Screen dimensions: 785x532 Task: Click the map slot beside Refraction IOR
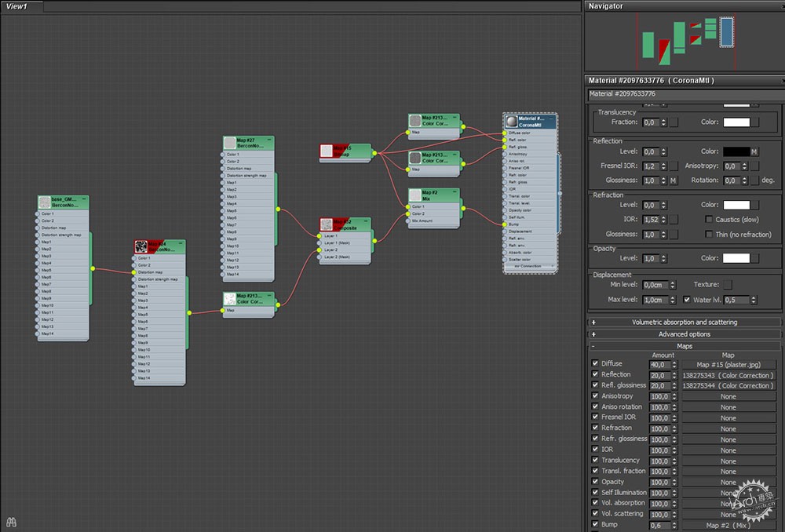coord(674,219)
